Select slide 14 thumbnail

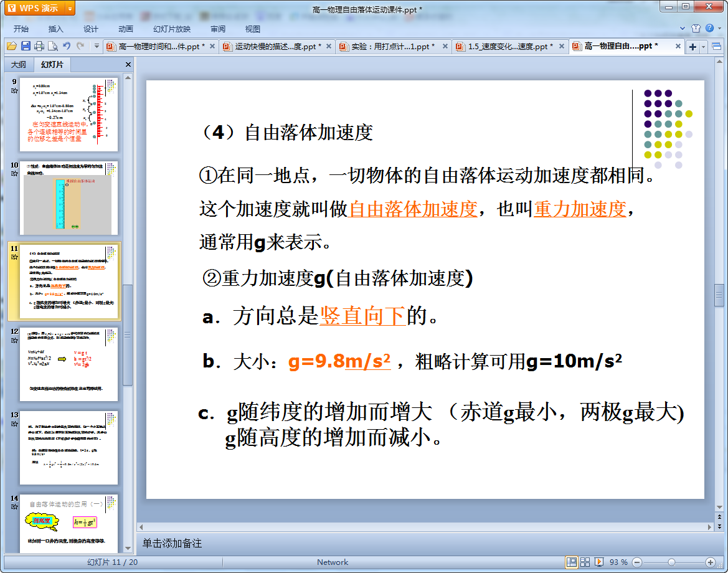[x=69, y=523]
